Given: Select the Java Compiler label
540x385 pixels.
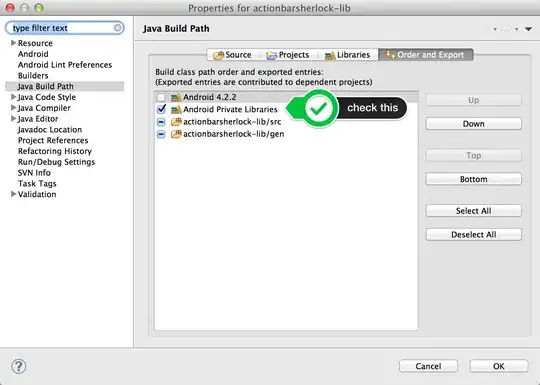Looking at the screenshot, I should coord(44,108).
